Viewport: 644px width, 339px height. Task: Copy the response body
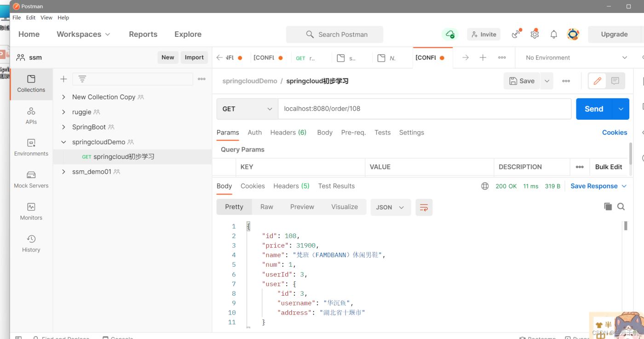click(608, 207)
